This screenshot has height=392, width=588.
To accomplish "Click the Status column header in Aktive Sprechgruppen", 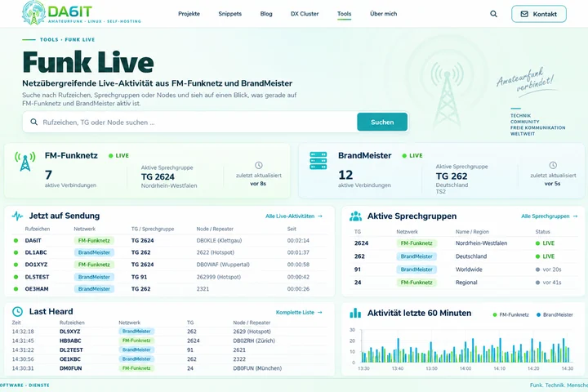I will (542, 232).
